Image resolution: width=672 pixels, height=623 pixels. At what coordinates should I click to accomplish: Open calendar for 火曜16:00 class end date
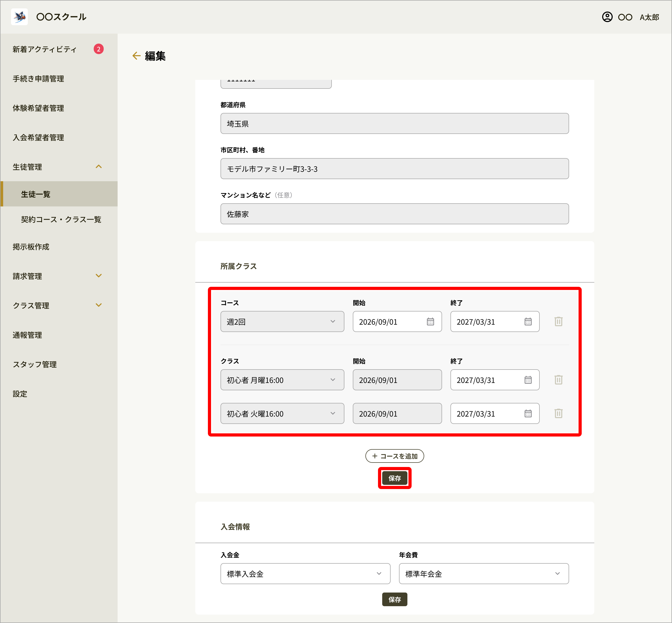click(528, 414)
